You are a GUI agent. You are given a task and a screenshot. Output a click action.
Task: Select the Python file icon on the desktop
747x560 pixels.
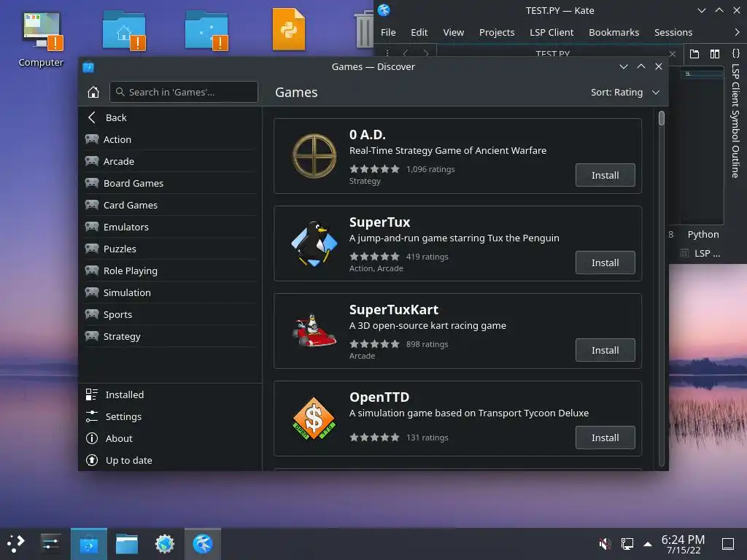[289, 29]
